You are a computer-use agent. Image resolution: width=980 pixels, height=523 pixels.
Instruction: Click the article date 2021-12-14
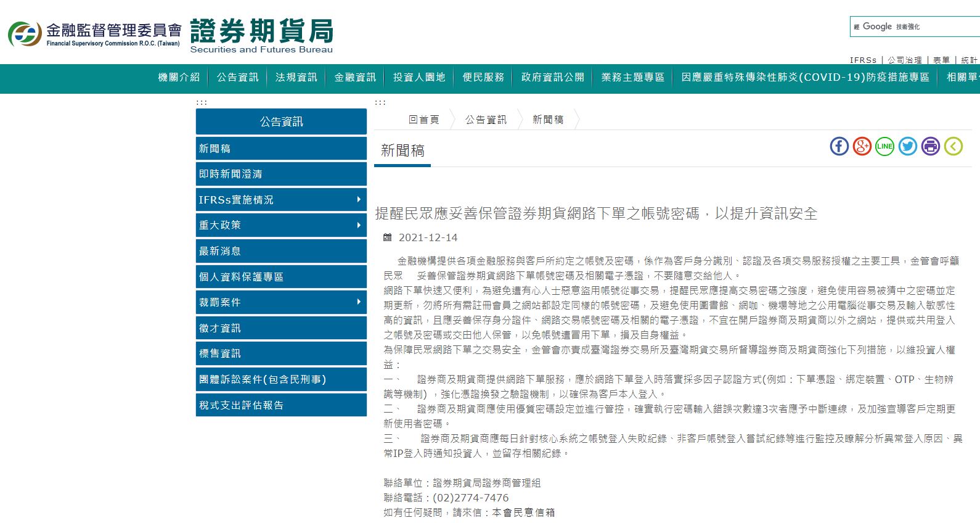[428, 237]
